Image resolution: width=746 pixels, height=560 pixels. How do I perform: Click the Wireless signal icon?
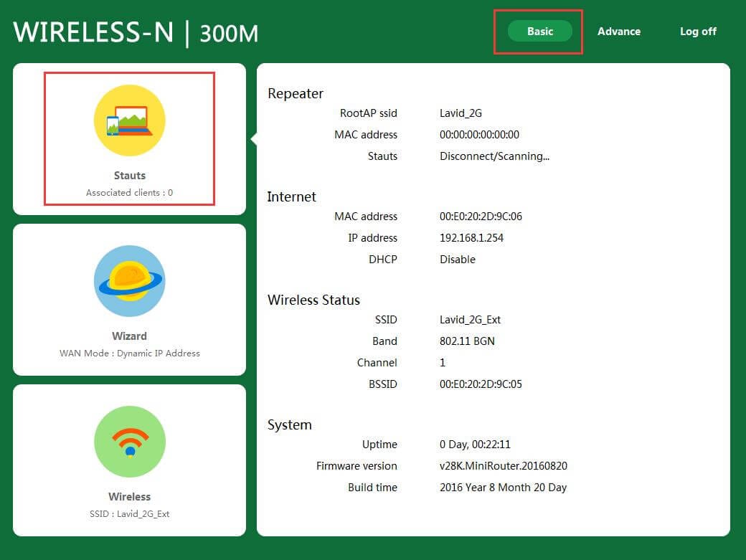(x=130, y=442)
